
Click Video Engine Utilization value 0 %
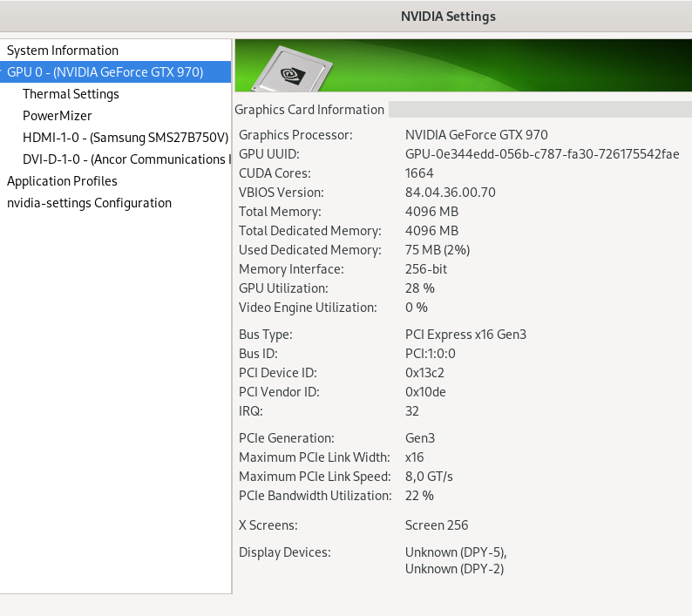(x=417, y=308)
